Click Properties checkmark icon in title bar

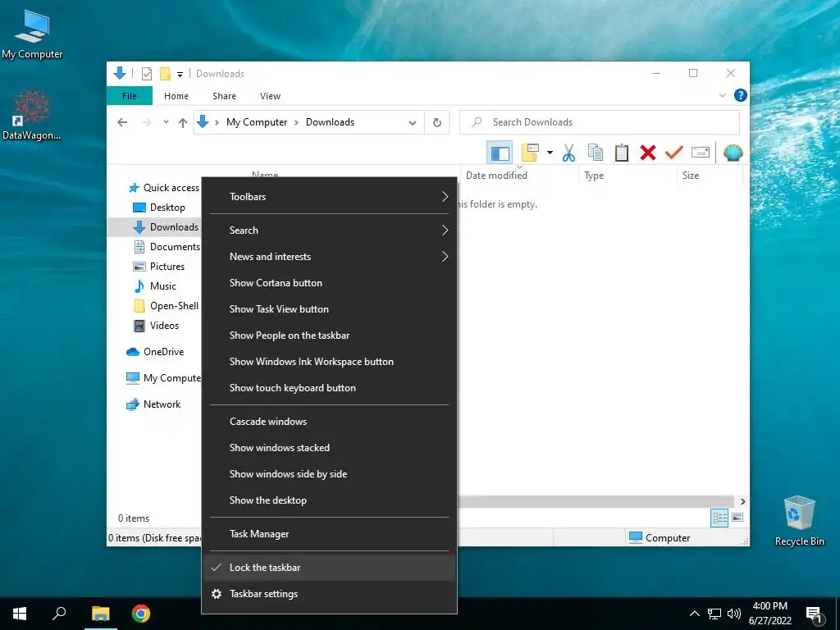pos(146,74)
